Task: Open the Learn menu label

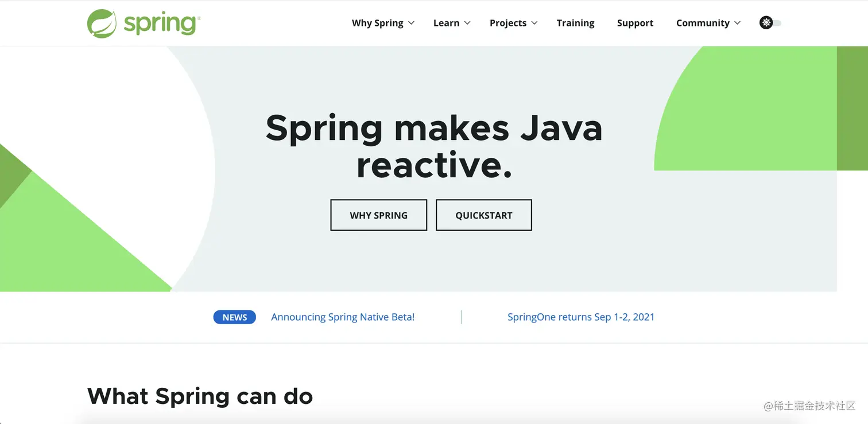Action: click(446, 23)
